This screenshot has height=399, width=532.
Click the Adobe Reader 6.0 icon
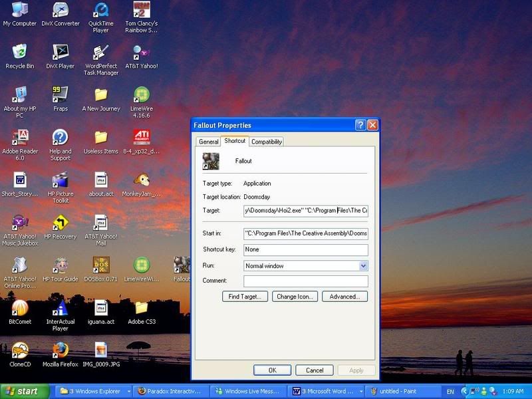(x=20, y=138)
